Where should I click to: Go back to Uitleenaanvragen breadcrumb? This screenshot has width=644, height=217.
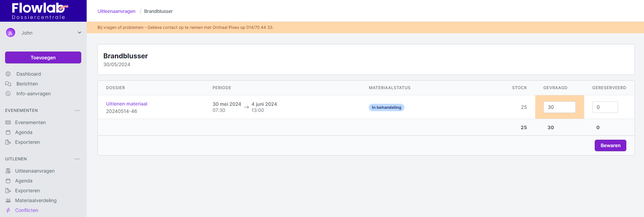(x=117, y=11)
